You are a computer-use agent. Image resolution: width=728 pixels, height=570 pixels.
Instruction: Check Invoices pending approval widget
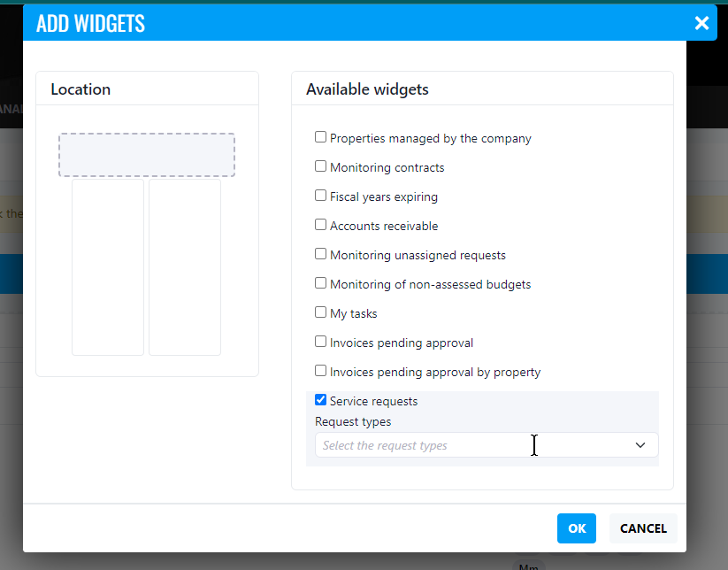[320, 342]
